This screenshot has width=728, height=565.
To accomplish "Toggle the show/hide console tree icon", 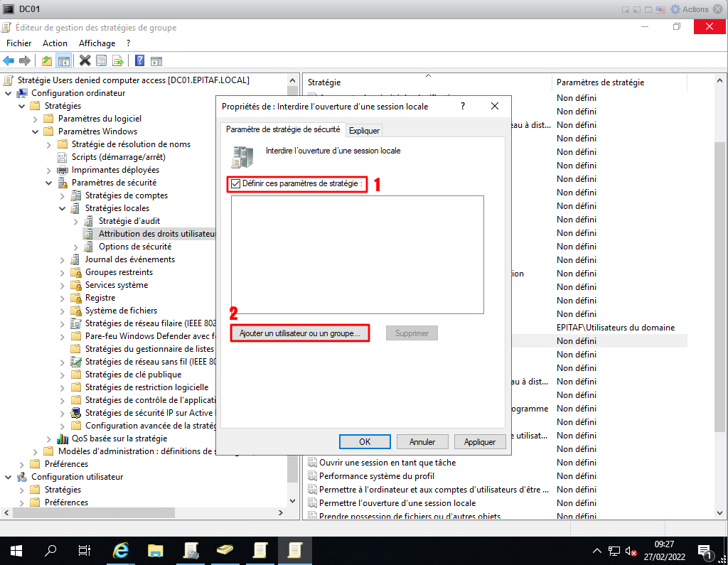I will tap(63, 60).
